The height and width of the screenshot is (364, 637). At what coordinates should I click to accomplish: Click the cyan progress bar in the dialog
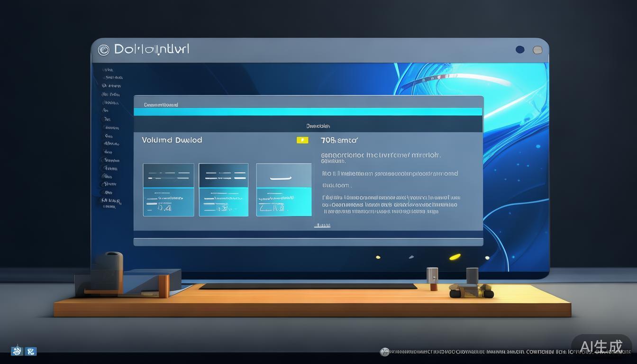[308, 112]
